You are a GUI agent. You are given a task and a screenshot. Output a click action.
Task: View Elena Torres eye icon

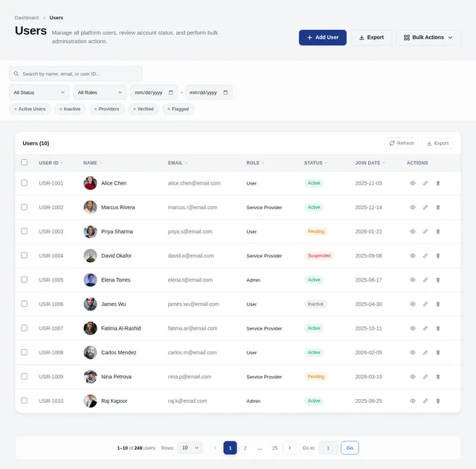coord(413,280)
